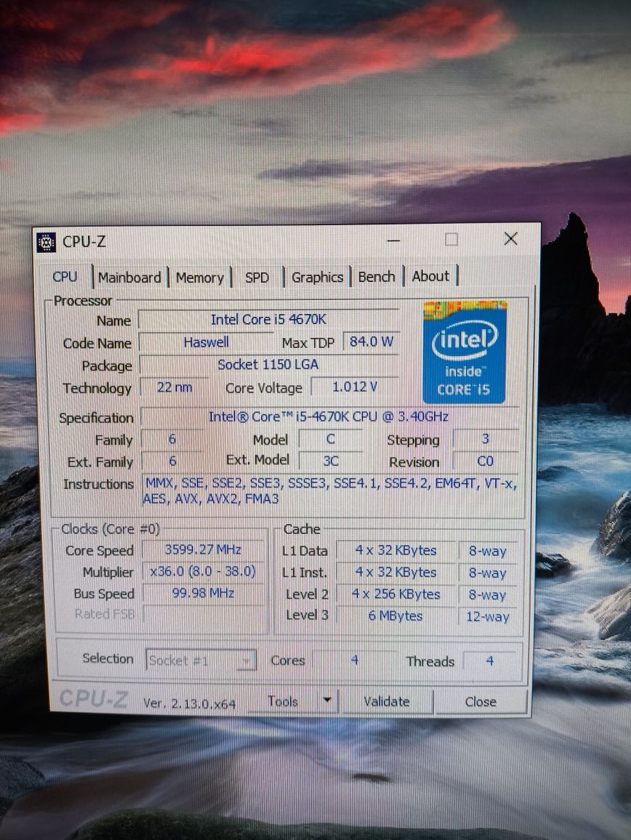Switch to the Mainboard tab
Image resolution: width=631 pixels, height=840 pixels.
(x=129, y=278)
